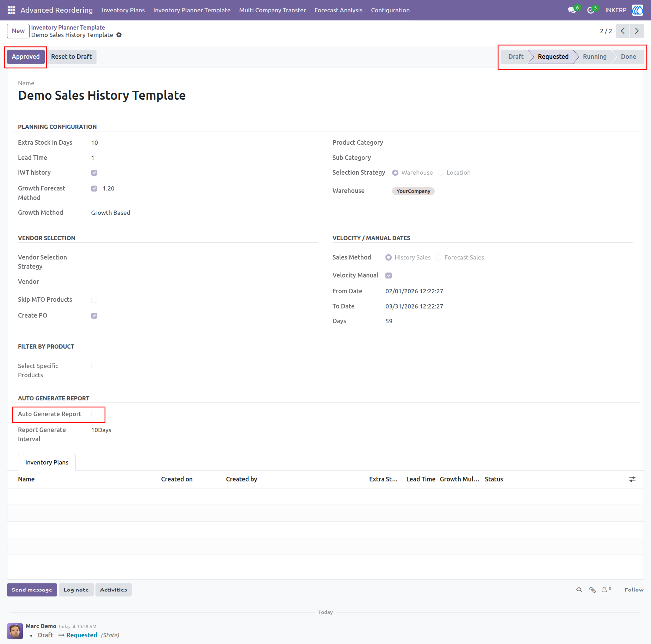Click the YourCompany warehouse tag
This screenshot has height=644, width=651.
tap(413, 191)
